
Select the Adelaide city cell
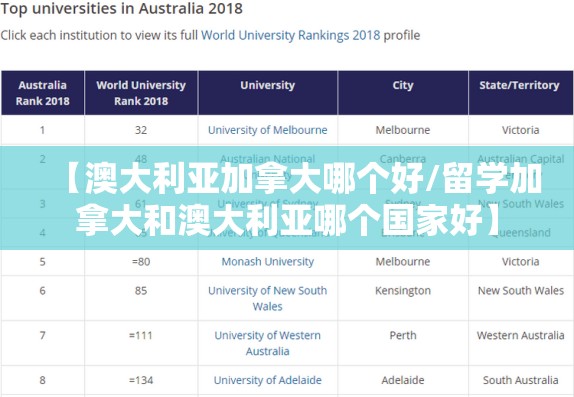coord(403,380)
